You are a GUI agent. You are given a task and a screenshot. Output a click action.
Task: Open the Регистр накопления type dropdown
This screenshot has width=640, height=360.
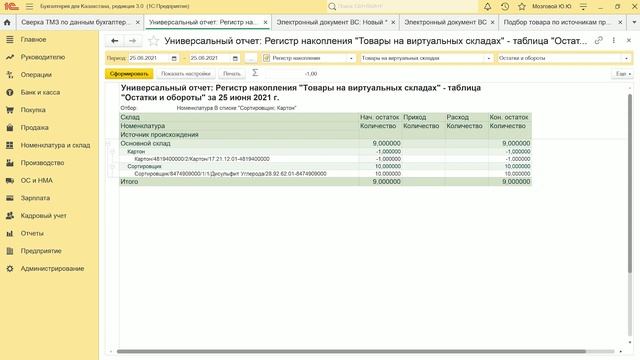click(351, 58)
